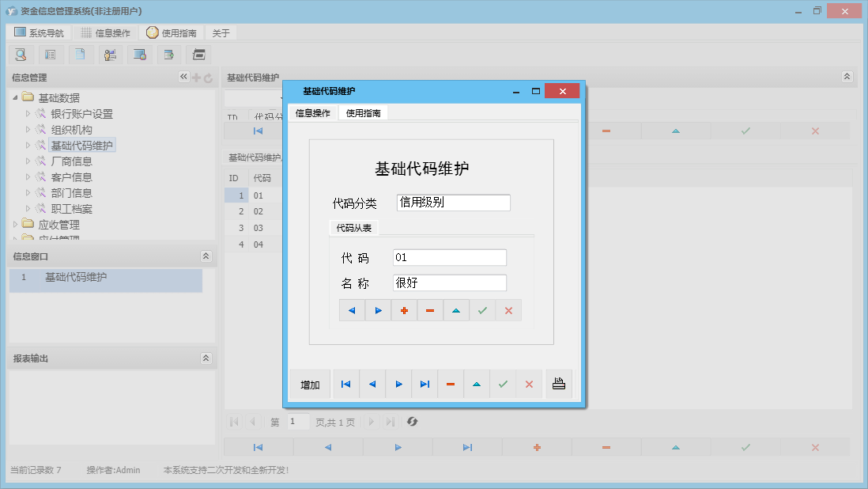This screenshot has height=489, width=868.
Task: Click the 代码 input field showing 01
Action: point(449,257)
